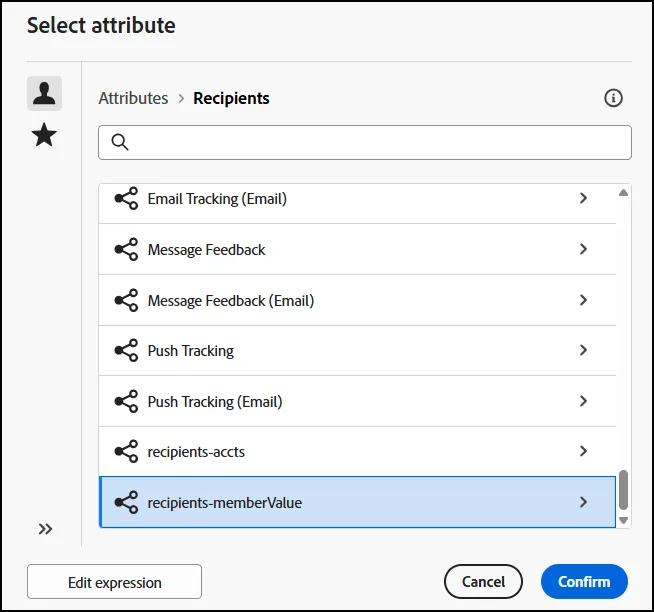Select the Message Feedback (Email) text
The width and height of the screenshot is (654, 612).
coord(231,301)
